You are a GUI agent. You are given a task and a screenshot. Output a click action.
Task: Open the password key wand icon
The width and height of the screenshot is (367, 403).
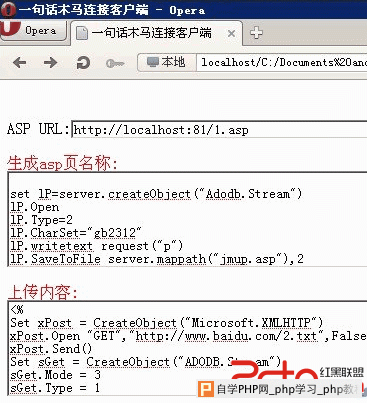(115, 63)
